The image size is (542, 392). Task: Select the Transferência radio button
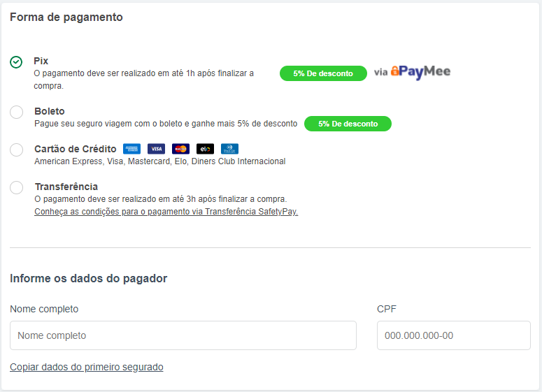[x=16, y=187]
